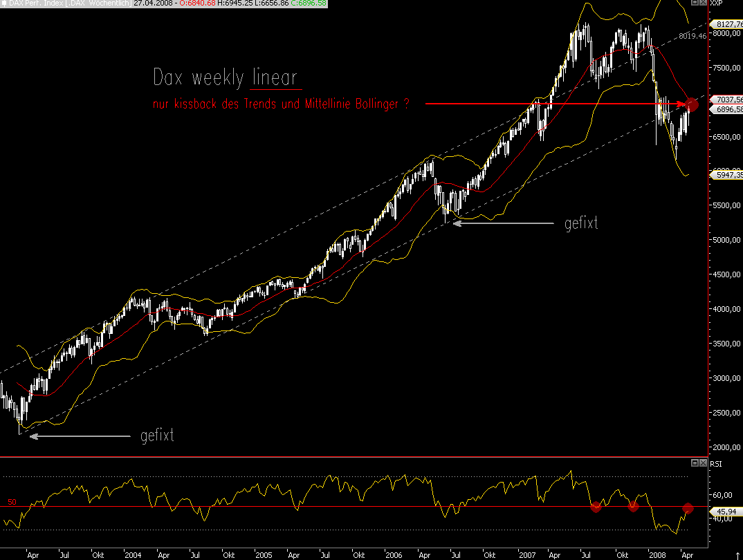Select the 5947,35 lower band price tag
Image resolution: width=743 pixels, height=560 pixels.
(x=727, y=175)
